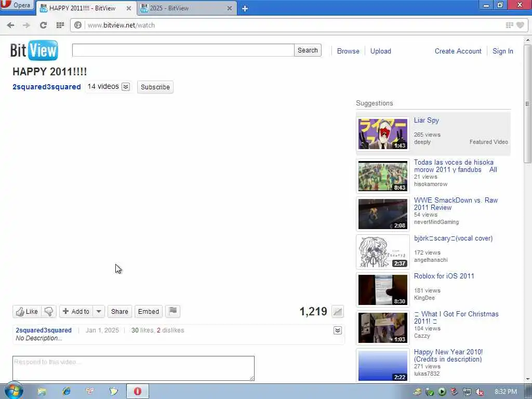Screen dimensions: 532x399
Task: Click What I Got For Christmas 2011 title
Action: point(456,317)
